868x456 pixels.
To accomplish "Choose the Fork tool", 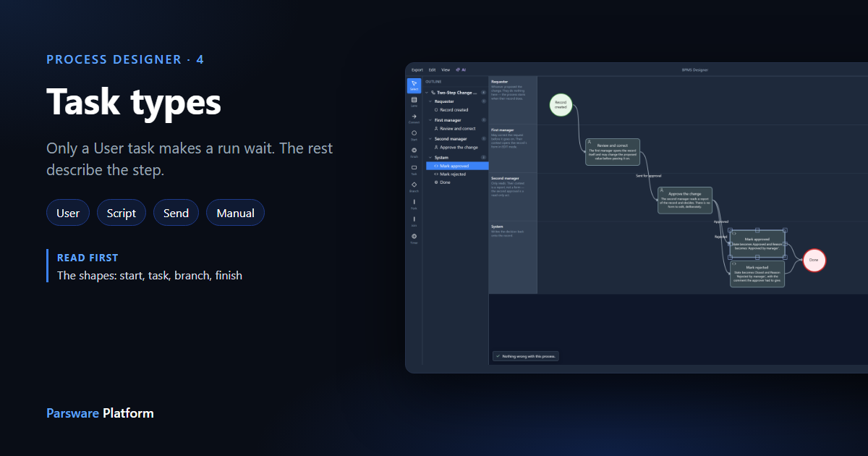I will [414, 204].
